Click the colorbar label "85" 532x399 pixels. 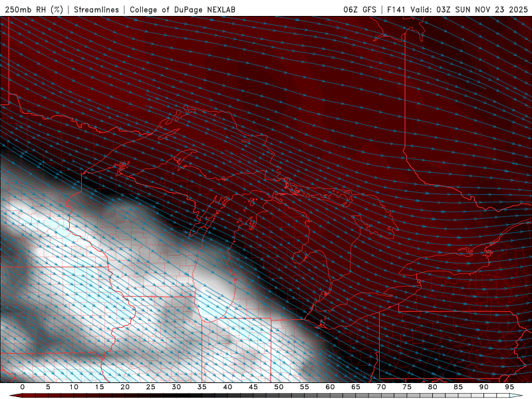point(458,387)
